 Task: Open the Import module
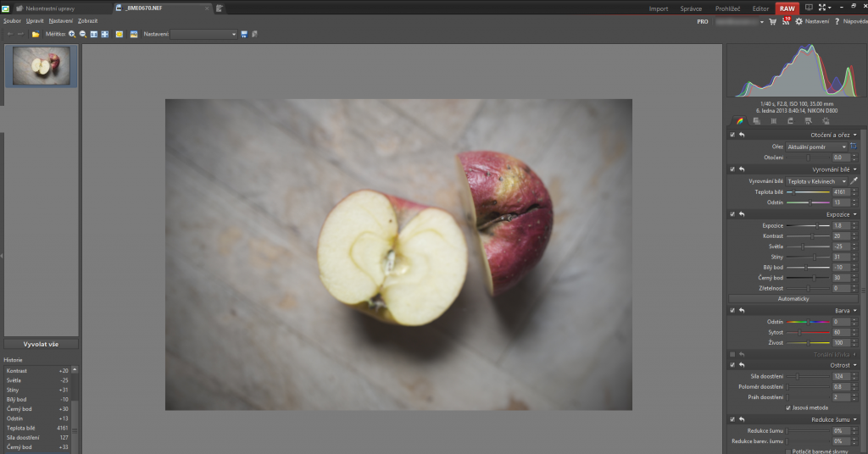(658, 8)
